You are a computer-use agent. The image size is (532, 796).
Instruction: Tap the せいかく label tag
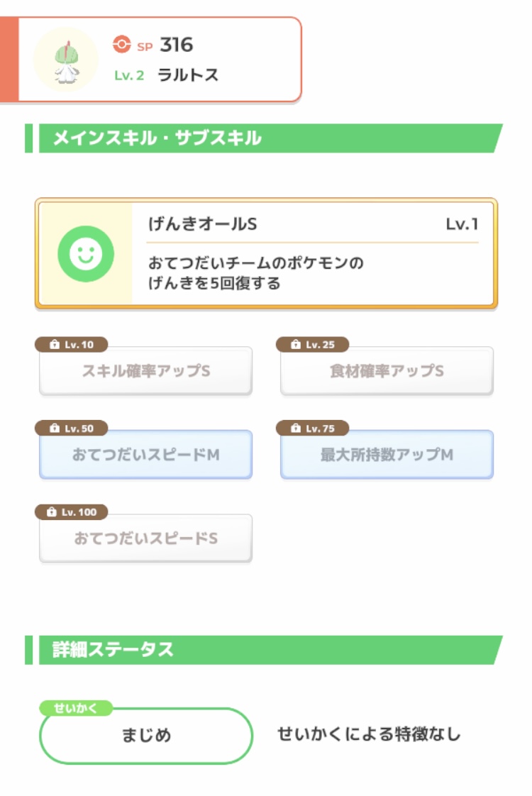(x=75, y=708)
